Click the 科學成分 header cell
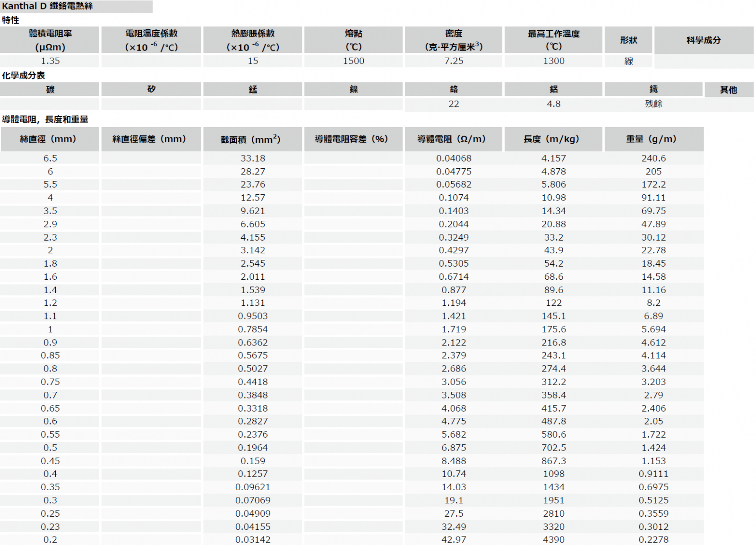 pos(704,40)
